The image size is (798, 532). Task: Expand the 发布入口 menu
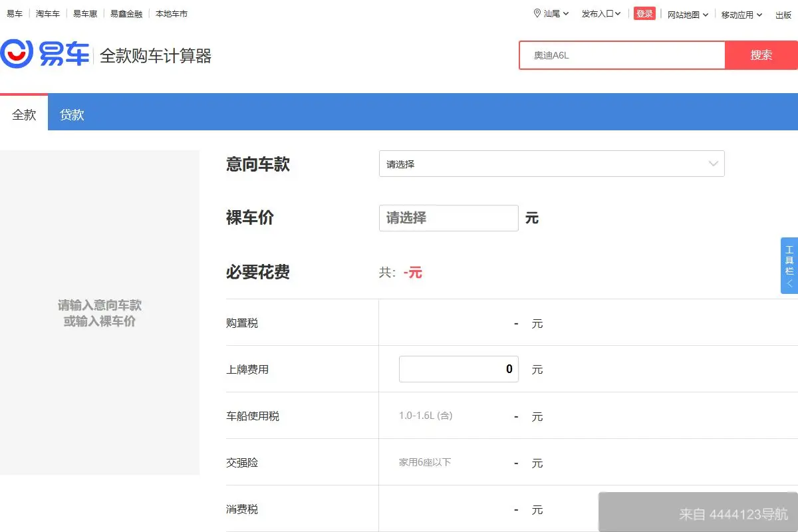coord(601,14)
